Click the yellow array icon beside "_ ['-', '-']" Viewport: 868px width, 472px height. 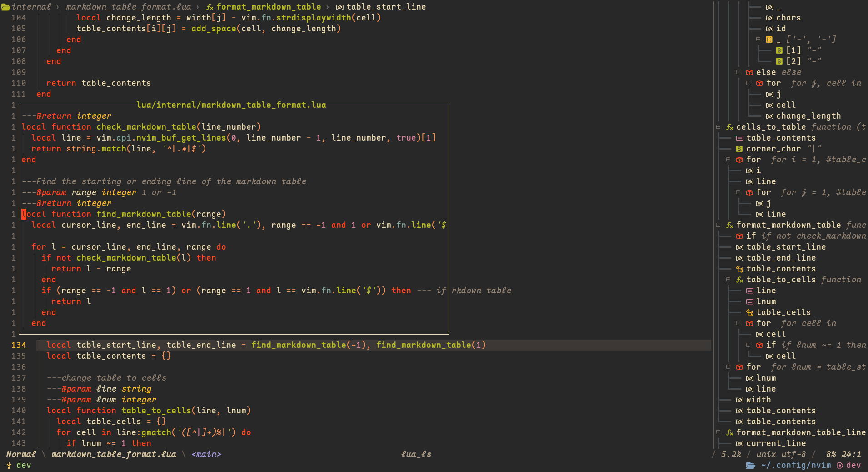coord(769,40)
